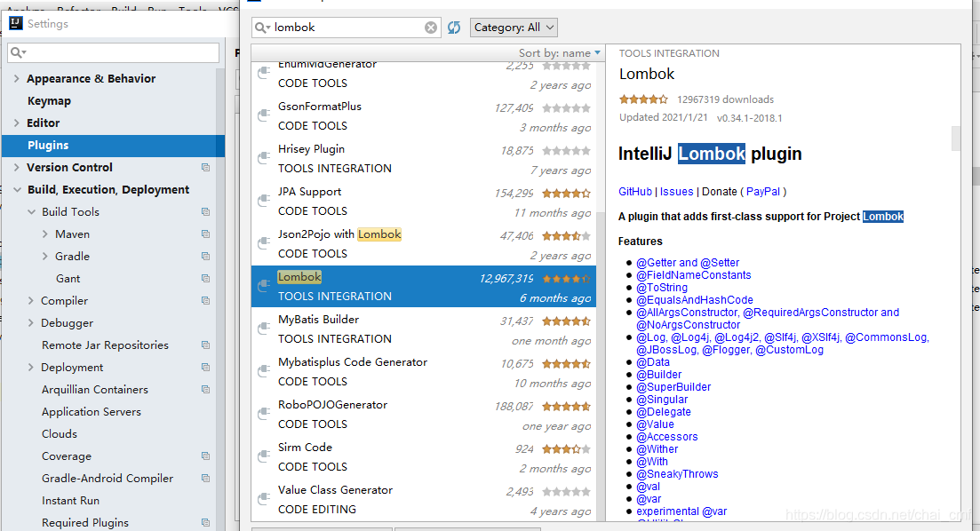Click the RoboPOJOGenerator plugin icon
The width and height of the screenshot is (980, 531).
coord(264,413)
